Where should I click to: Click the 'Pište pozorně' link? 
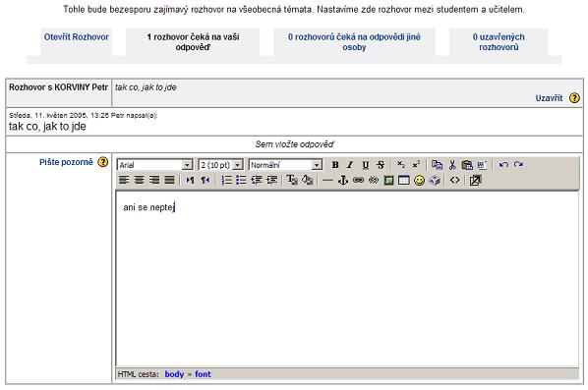[x=66, y=162]
